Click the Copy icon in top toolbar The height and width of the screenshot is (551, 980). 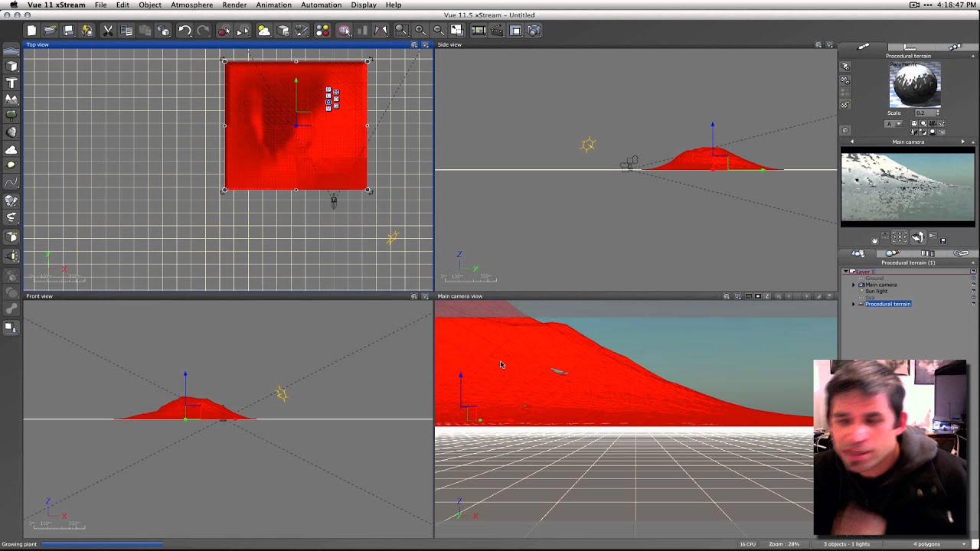tap(126, 31)
